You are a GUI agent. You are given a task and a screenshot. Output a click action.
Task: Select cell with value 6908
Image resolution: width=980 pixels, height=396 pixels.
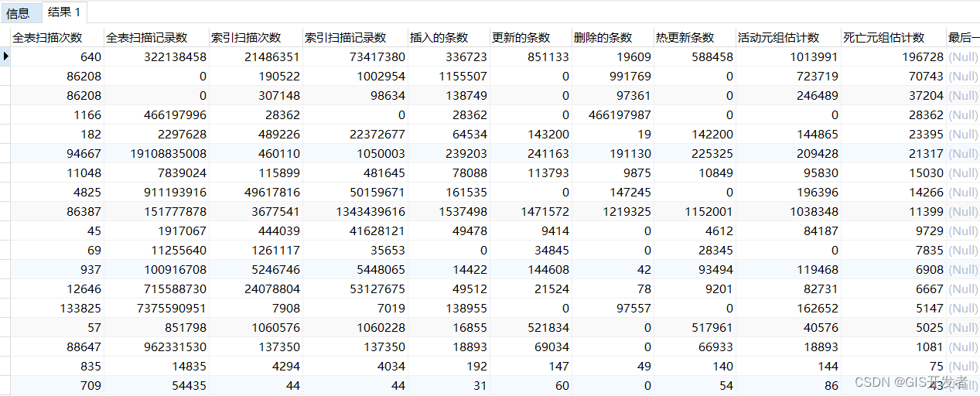tap(893, 270)
